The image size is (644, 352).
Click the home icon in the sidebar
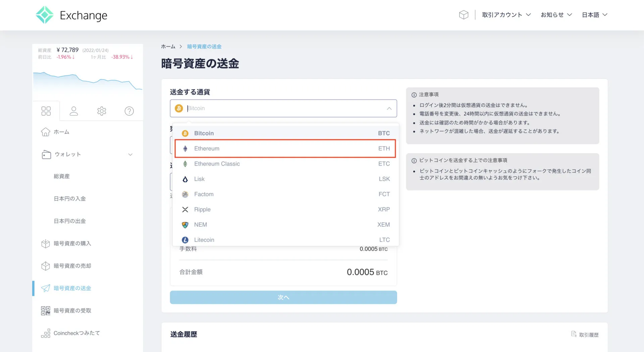pos(45,132)
